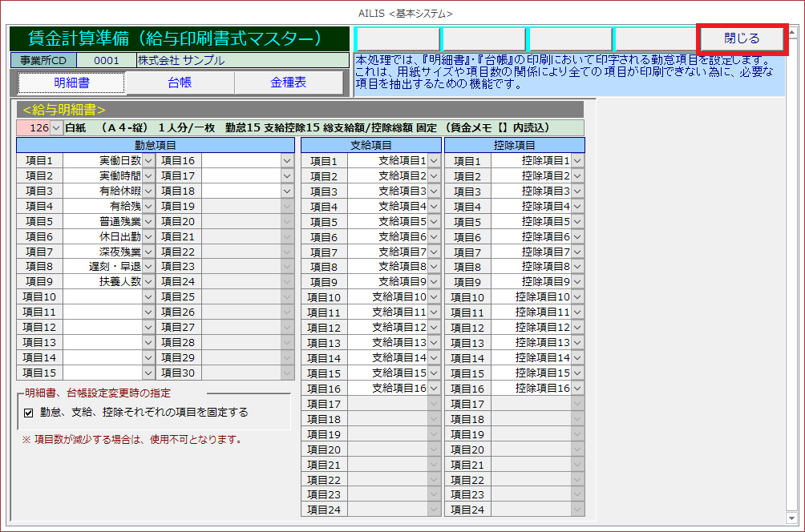Image resolution: width=805 pixels, height=532 pixels.
Task: Open the 支給項目1 dropdown
Action: (x=434, y=161)
